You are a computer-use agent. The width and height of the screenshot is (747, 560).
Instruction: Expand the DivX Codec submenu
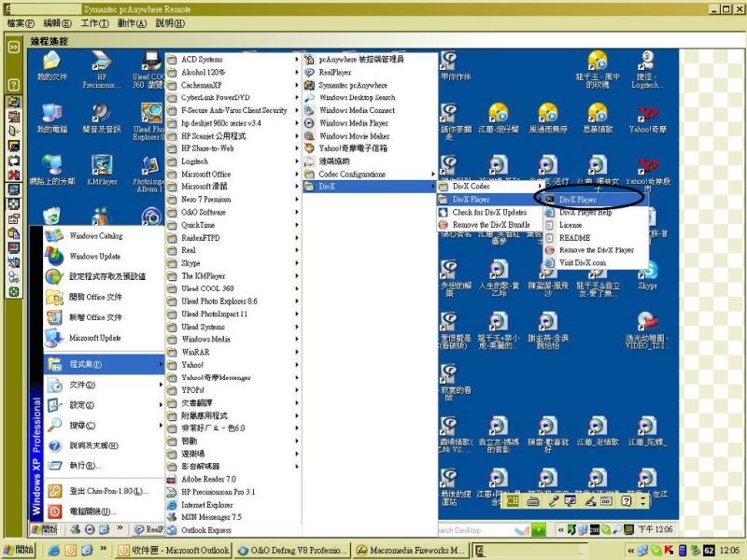click(490, 186)
